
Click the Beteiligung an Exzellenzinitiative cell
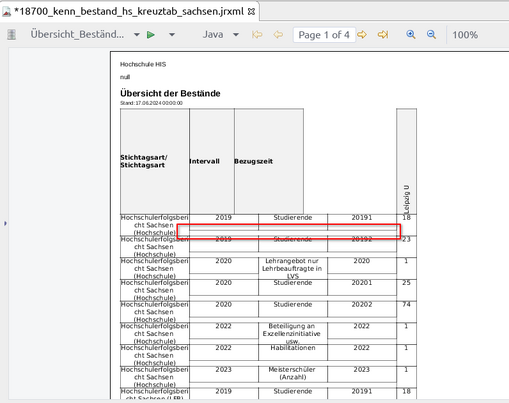point(292,334)
